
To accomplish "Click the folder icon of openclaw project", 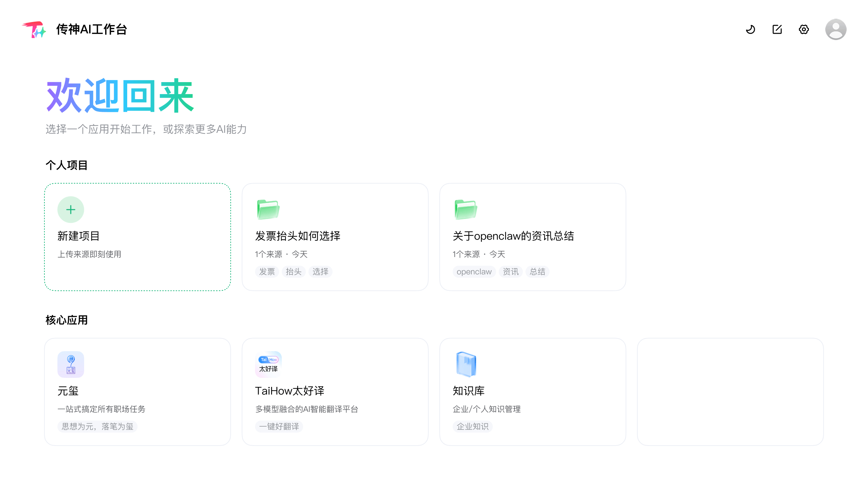I will click(x=466, y=209).
